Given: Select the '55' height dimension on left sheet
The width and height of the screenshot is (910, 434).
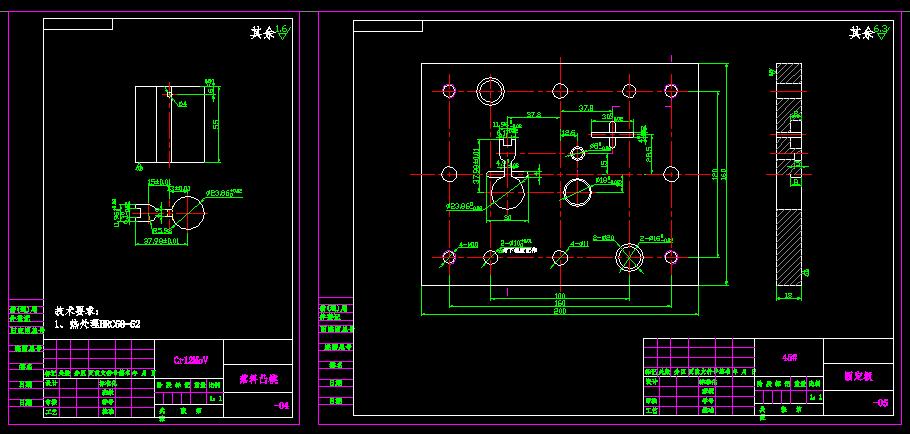Looking at the screenshot, I should pos(215,124).
